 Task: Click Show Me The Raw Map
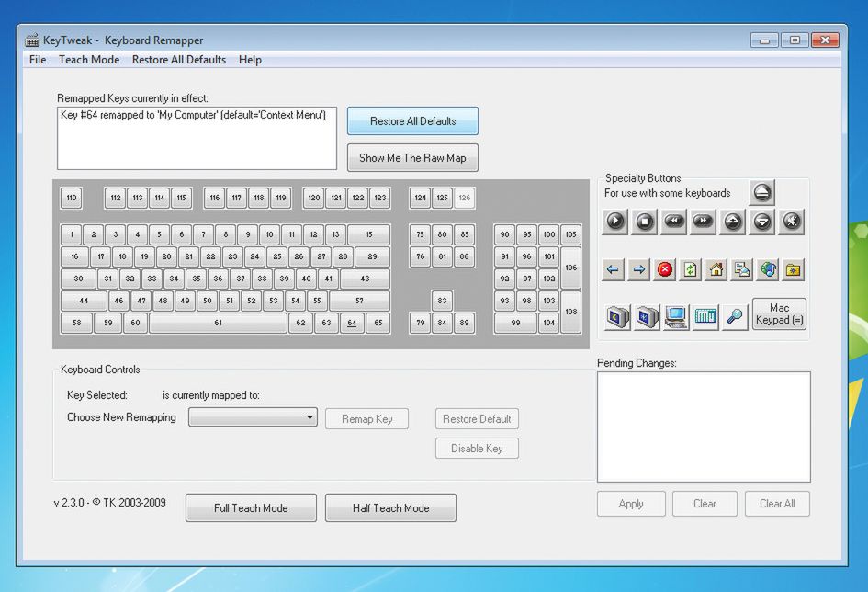(413, 158)
